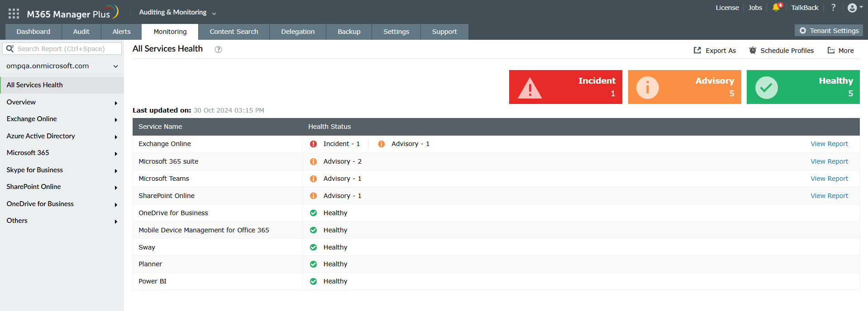Select All Services Health in sidebar
The width and height of the screenshot is (868, 311).
[x=62, y=85]
